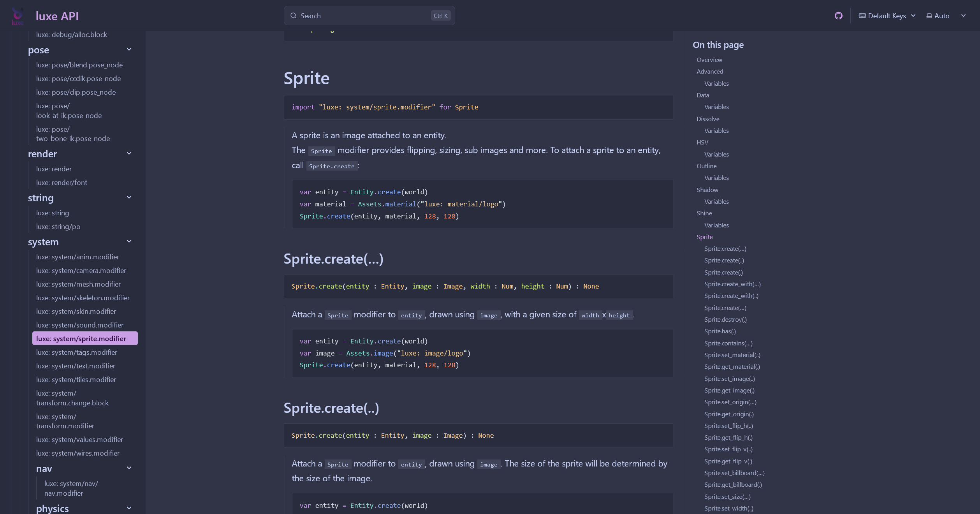Screen dimensions: 980x514
Task: Open luxe: render/font page
Action: (x=62, y=182)
